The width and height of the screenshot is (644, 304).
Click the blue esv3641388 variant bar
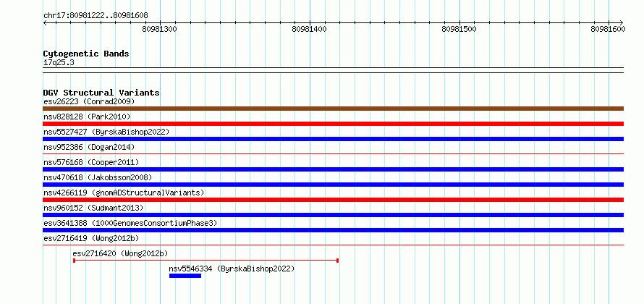click(333, 230)
